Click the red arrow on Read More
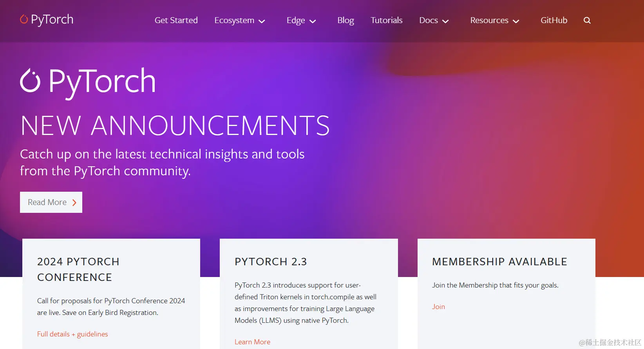Image resolution: width=644 pixels, height=349 pixels. click(x=74, y=203)
